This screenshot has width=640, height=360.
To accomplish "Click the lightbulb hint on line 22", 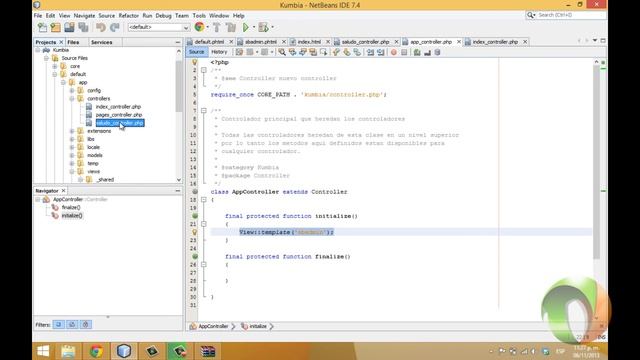I will click(x=195, y=232).
